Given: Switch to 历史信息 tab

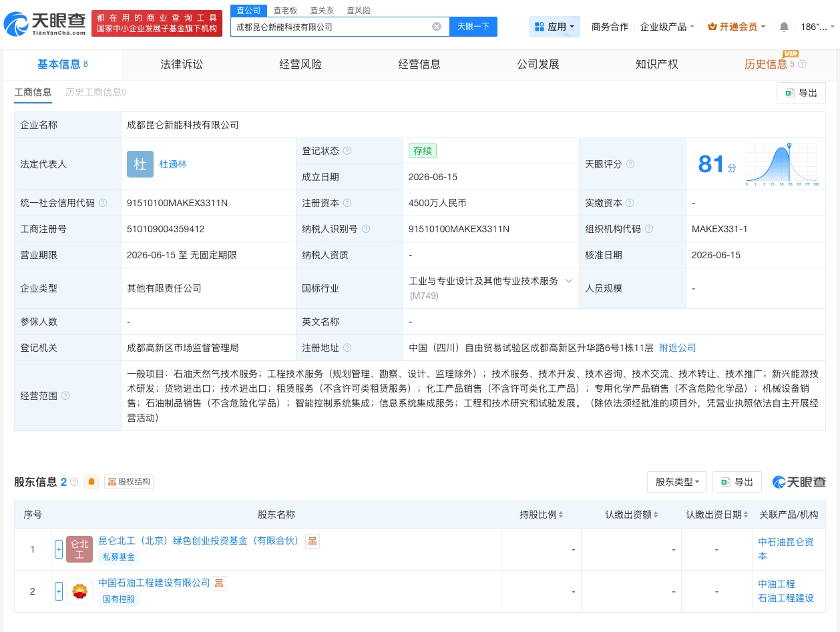Looking at the screenshot, I should click(x=766, y=64).
